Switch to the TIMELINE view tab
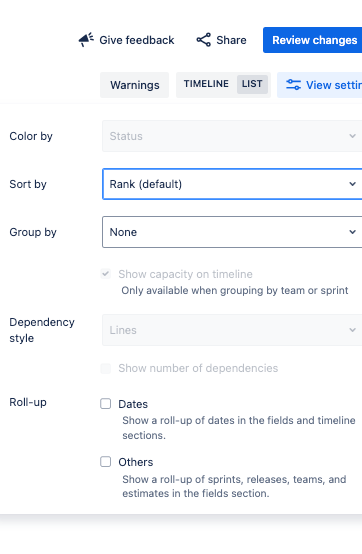Viewport: 362px width, 554px height. 206,84
